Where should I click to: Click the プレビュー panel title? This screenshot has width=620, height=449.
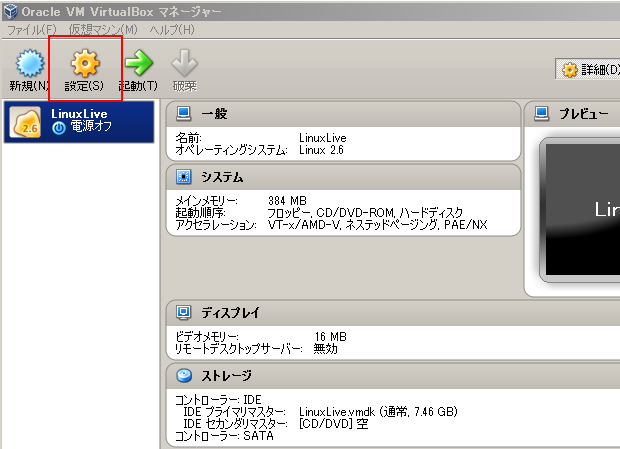tap(583, 114)
